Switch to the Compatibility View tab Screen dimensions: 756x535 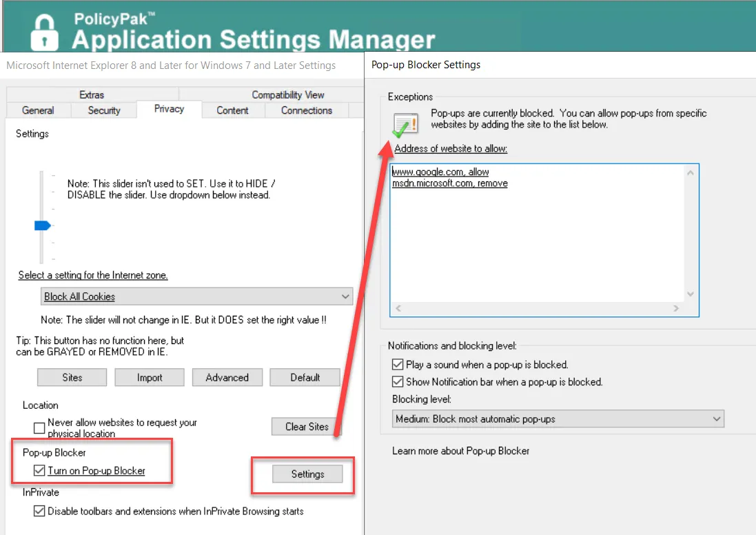pos(288,94)
